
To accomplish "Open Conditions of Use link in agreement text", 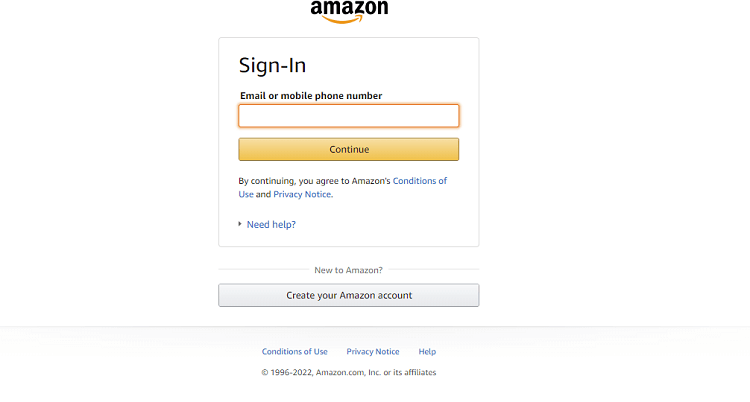I will [x=419, y=181].
